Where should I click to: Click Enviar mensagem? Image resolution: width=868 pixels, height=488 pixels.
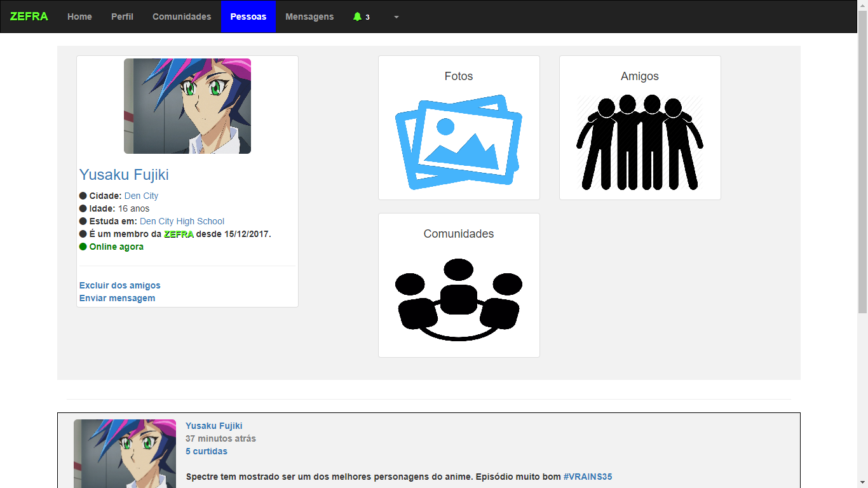pos(117,298)
